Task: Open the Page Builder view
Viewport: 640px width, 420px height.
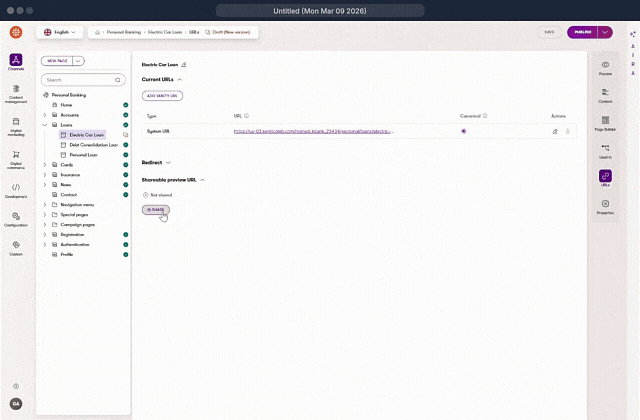Action: point(605,123)
